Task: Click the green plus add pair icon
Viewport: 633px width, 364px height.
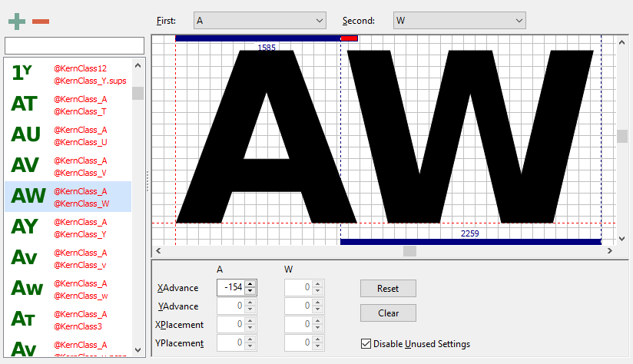Action: pyautogui.click(x=17, y=22)
